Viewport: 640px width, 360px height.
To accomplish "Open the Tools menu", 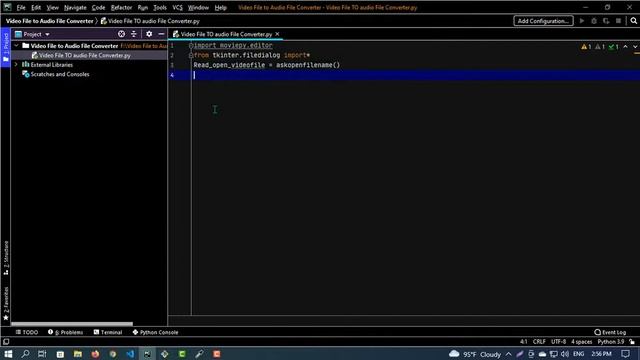I will pyautogui.click(x=160, y=7).
